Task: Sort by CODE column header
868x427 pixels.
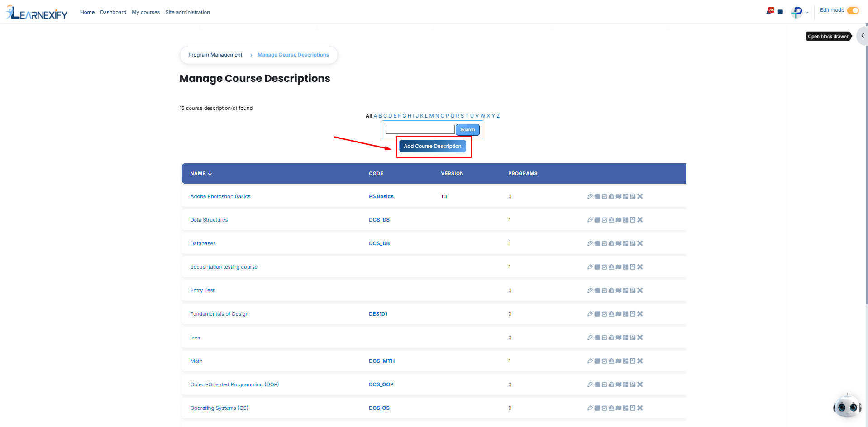Action: [x=376, y=173]
